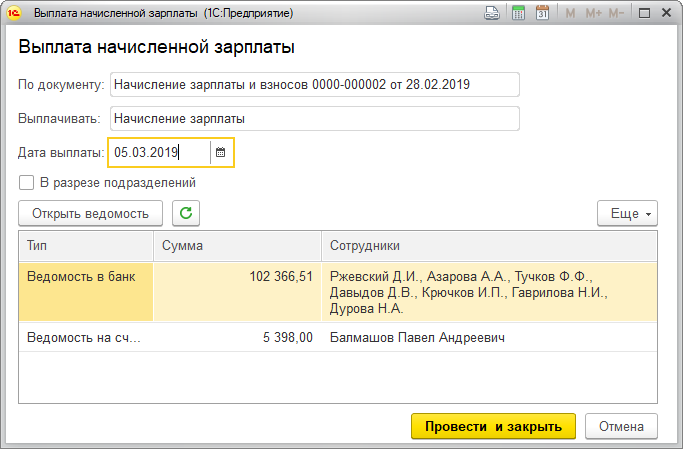Click the 'Сумма' column header
This screenshot has height=449, width=683.
pos(237,245)
